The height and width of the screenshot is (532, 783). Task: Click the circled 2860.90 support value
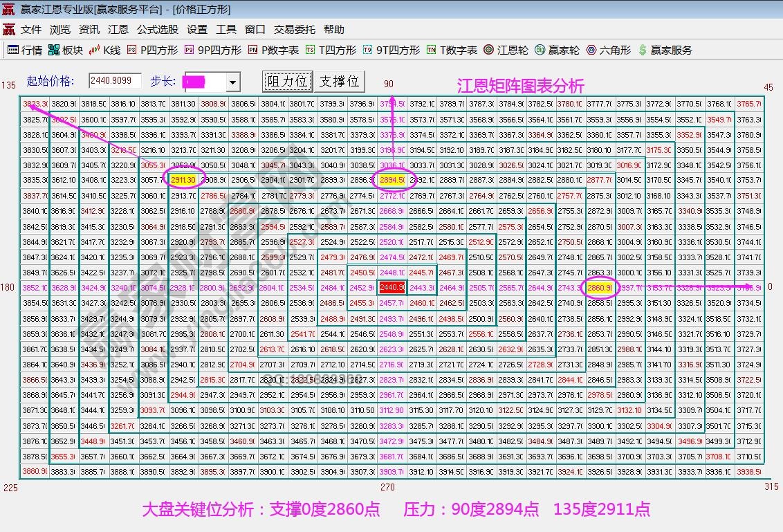click(x=599, y=288)
